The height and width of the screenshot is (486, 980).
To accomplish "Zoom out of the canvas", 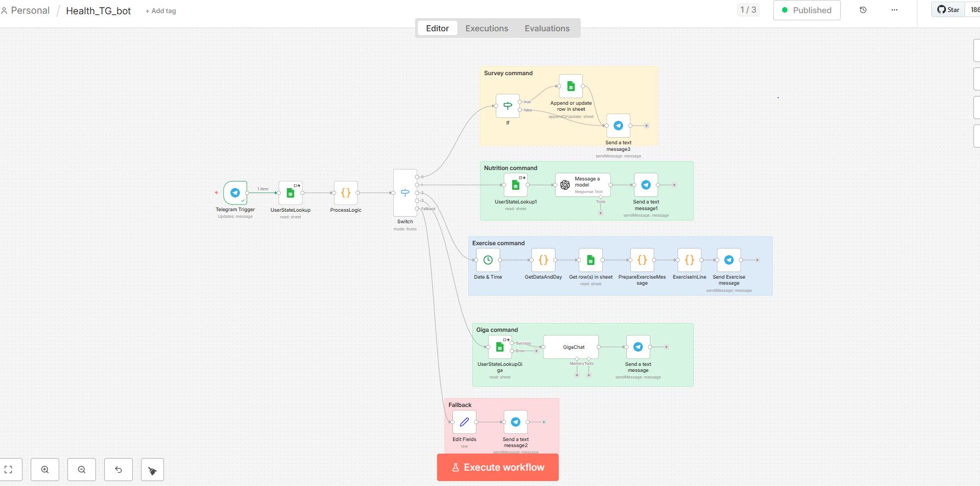I will (x=82, y=470).
